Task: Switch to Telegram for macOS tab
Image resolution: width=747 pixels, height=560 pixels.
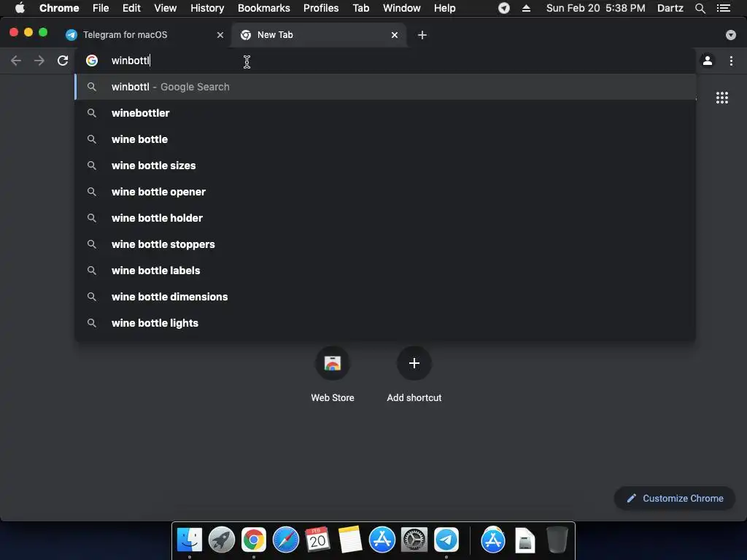Action: 143,35
